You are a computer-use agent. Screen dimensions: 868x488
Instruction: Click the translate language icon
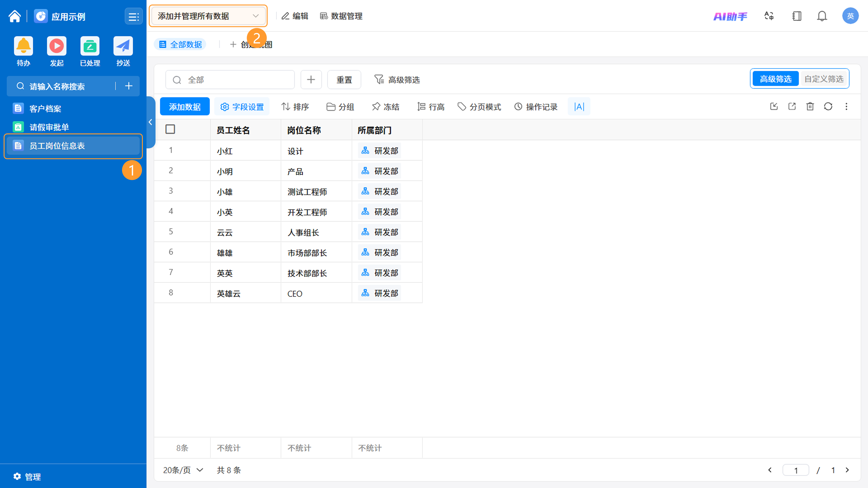coord(769,16)
